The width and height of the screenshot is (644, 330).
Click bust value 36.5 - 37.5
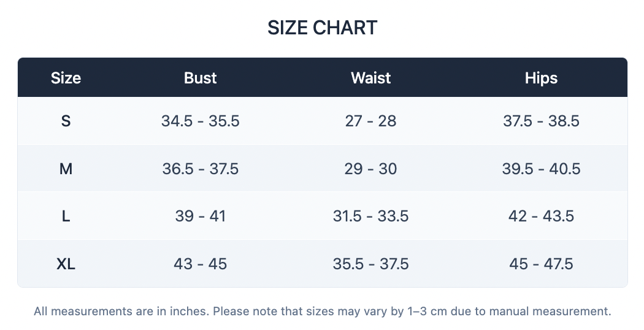200,169
